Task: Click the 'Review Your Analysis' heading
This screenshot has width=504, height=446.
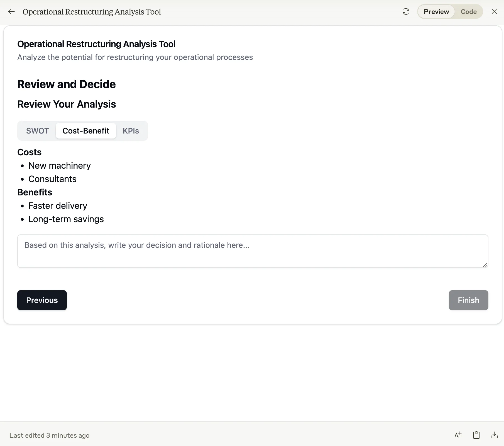Action: click(67, 104)
